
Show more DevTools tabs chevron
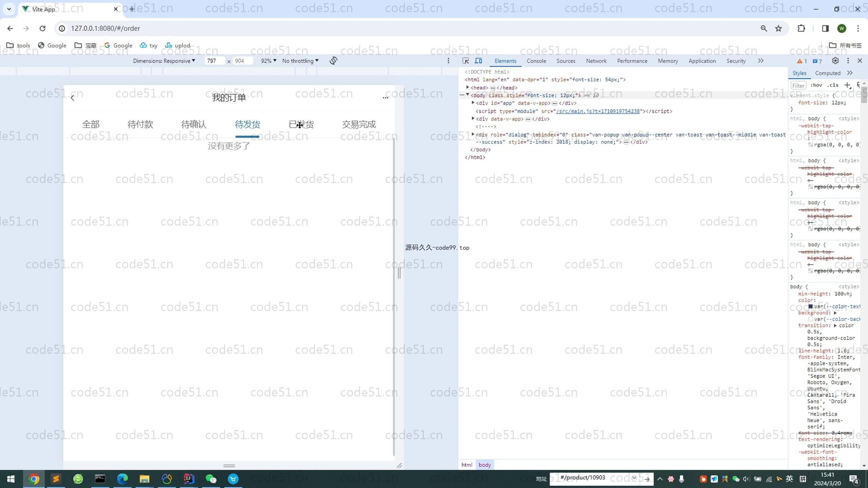tap(761, 61)
